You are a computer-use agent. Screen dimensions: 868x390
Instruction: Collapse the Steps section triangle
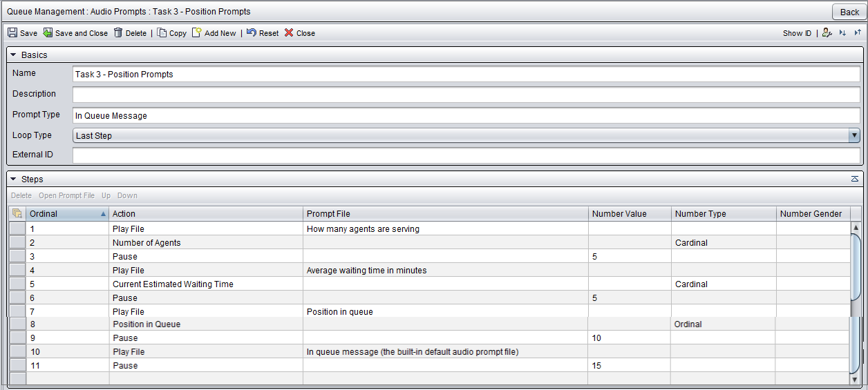[x=12, y=179]
